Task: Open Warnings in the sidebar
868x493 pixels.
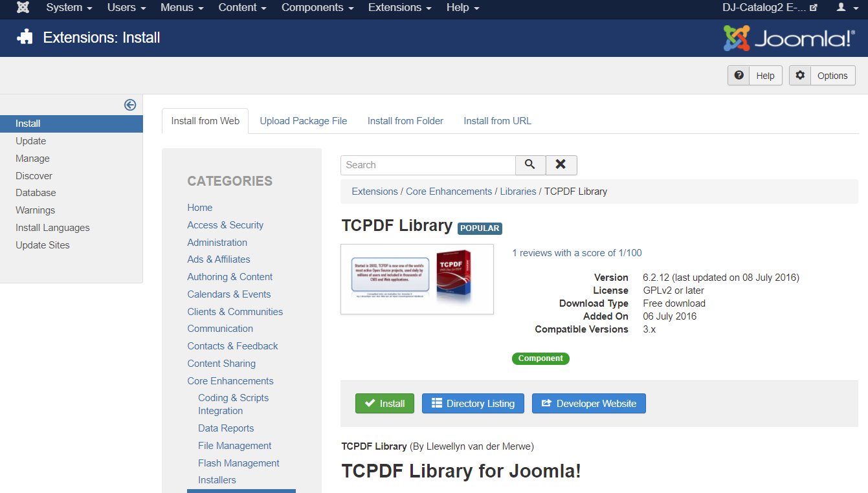Action: click(x=36, y=210)
